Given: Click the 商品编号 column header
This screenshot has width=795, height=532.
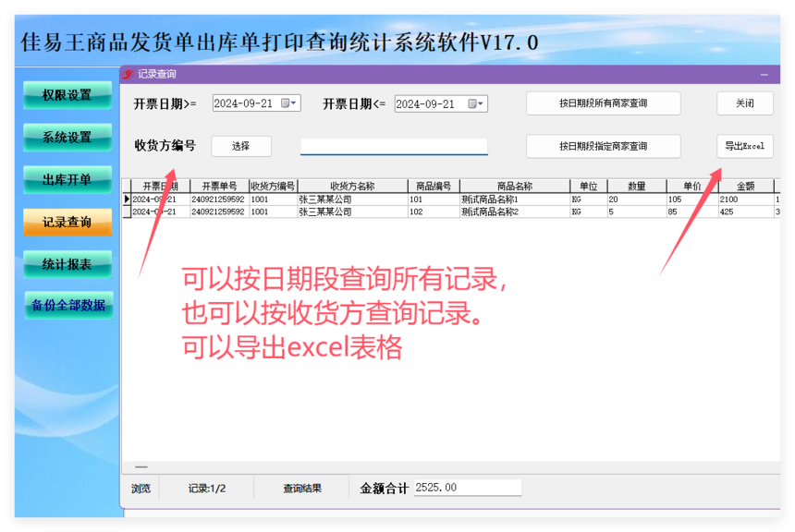Looking at the screenshot, I should 434,186.
